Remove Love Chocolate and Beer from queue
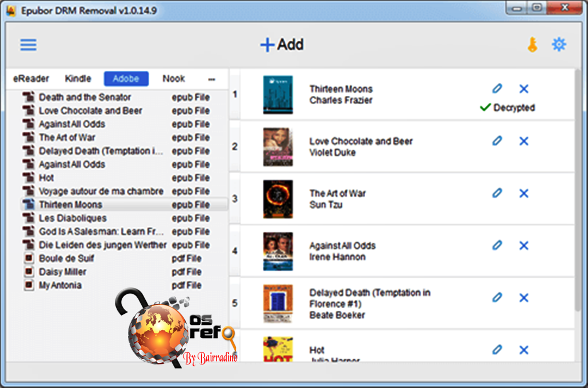This screenshot has height=388, width=588. click(x=524, y=141)
